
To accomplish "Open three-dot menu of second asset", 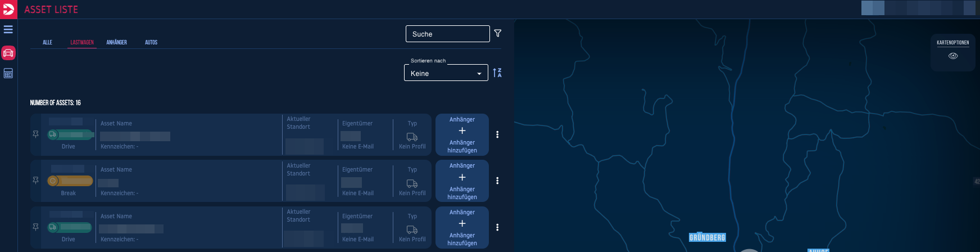I will pos(497,181).
